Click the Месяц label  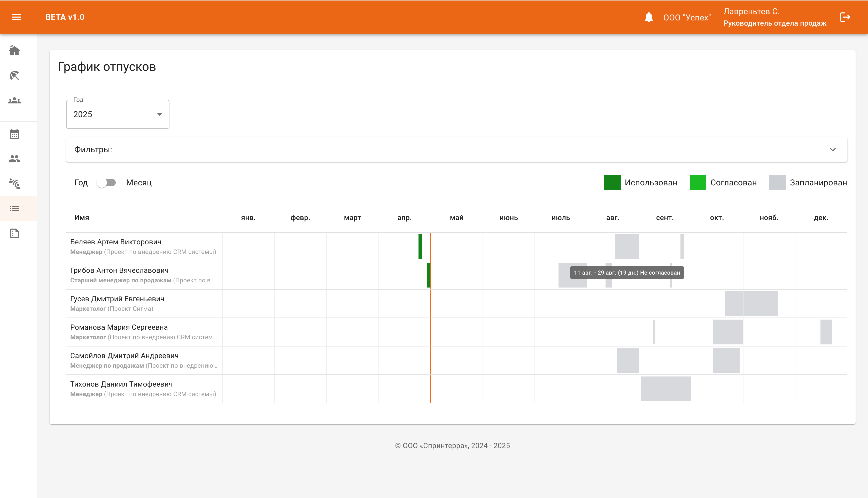click(x=139, y=183)
